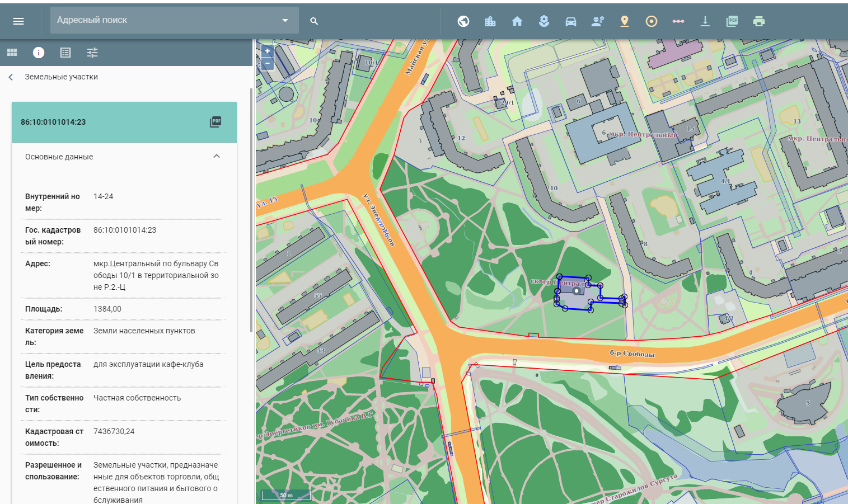Click the worker with gears icon
Image resolution: width=848 pixels, height=504 pixels.
click(x=598, y=21)
